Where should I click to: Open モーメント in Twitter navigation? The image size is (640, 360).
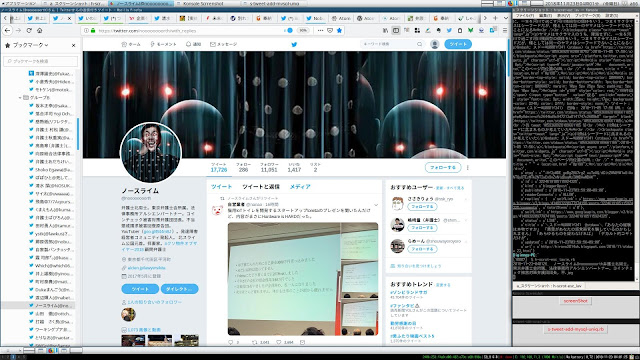point(163,44)
